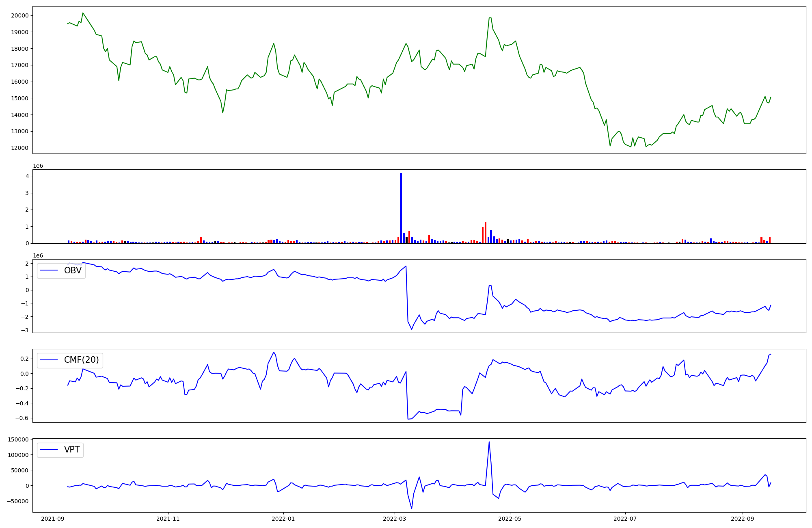This screenshot has width=812, height=528.
Task: Click the 150000 VPT axis tick label
Action: tap(17, 439)
